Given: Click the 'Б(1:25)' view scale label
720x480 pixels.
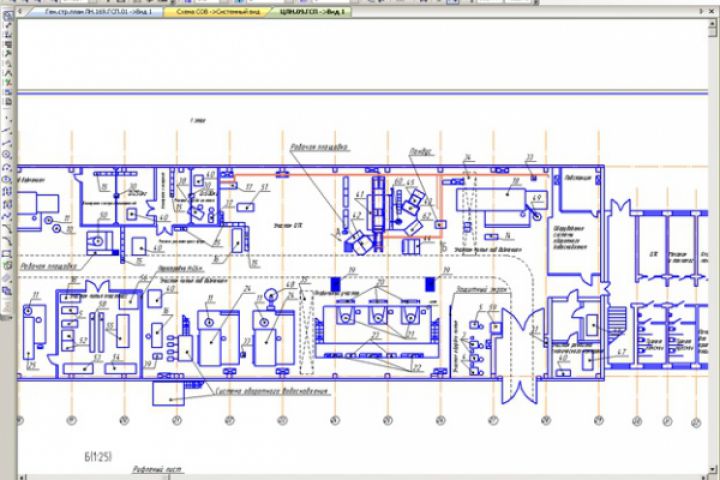Looking at the screenshot, I should coord(98,457).
